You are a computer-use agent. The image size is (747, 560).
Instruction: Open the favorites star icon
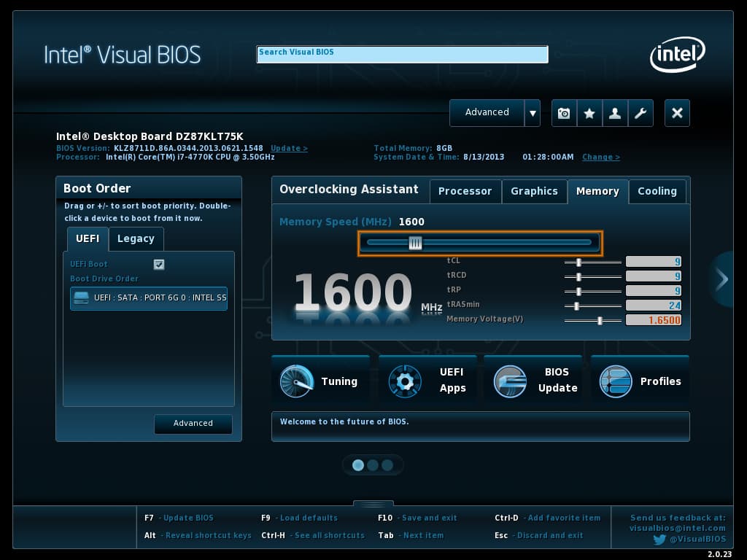coord(589,113)
